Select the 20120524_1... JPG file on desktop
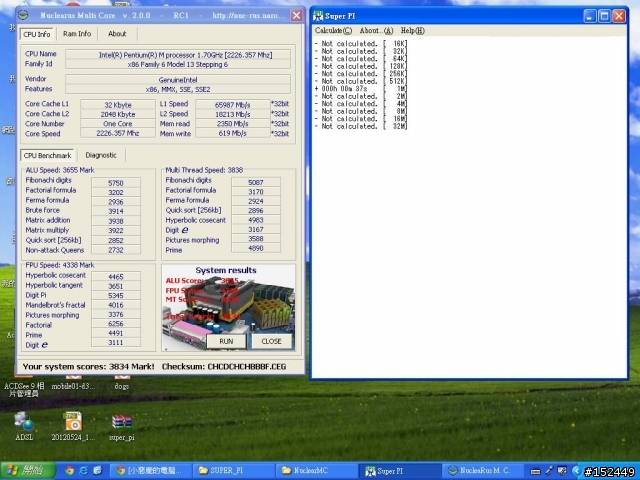The width and height of the screenshot is (640, 480). pyautogui.click(x=73, y=427)
